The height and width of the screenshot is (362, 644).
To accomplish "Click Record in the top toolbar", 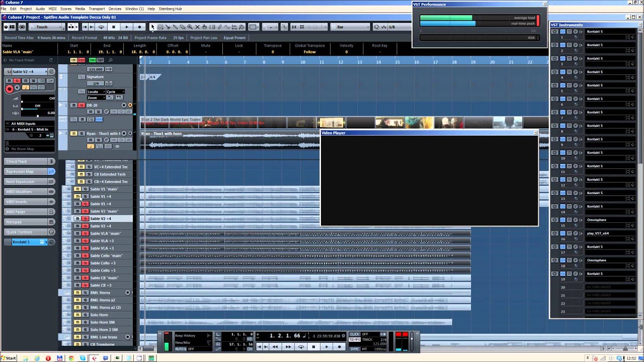I will (139, 27).
